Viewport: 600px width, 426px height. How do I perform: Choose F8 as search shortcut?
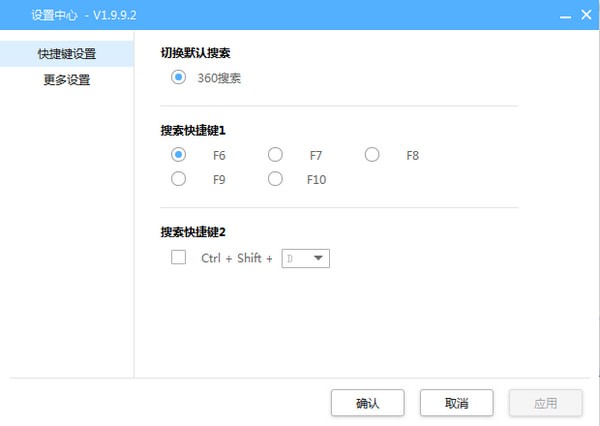(372, 155)
